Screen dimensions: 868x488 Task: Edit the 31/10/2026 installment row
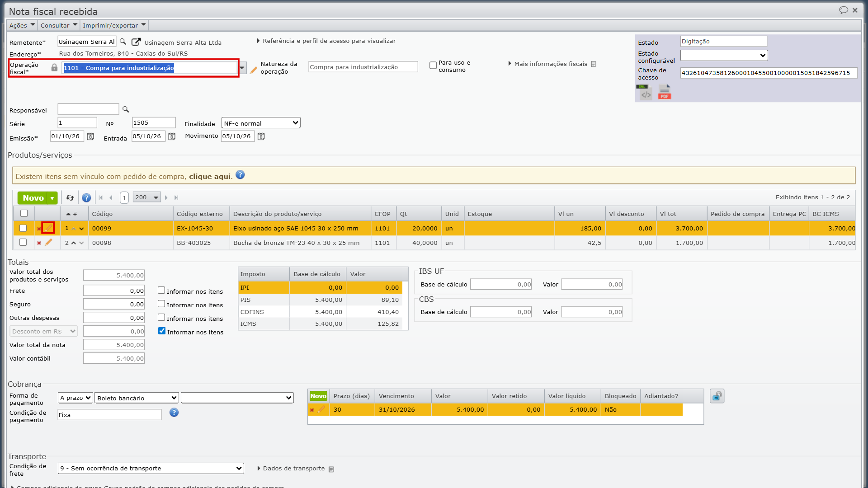point(321,409)
